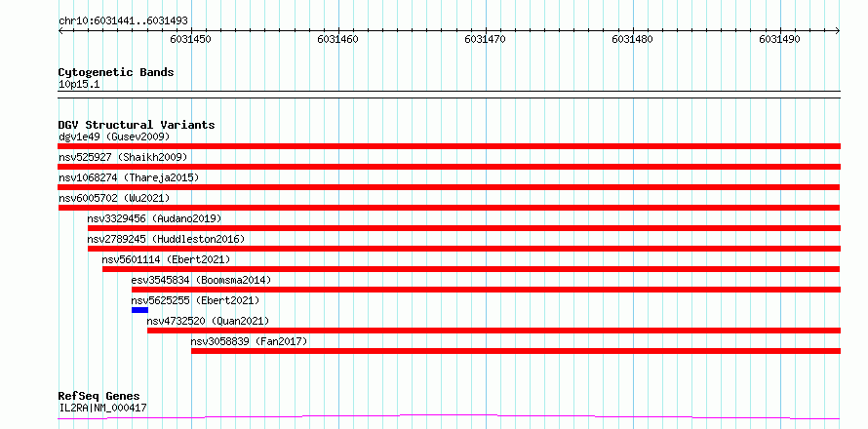Screen dimensions: 868x429
Task: Select the short blue bar under nsv5625255
Action: (140, 310)
